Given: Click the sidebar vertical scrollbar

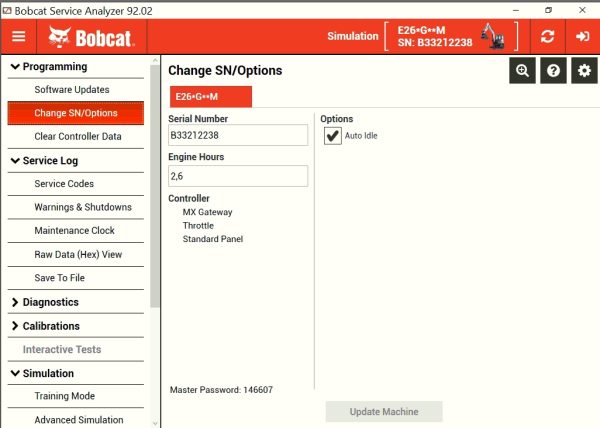Looking at the screenshot, I should click(155, 186).
